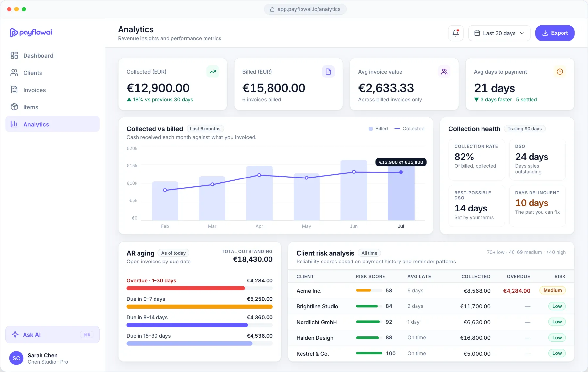The height and width of the screenshot is (372, 588).
Task: Export the analytics report
Action: (x=555, y=33)
